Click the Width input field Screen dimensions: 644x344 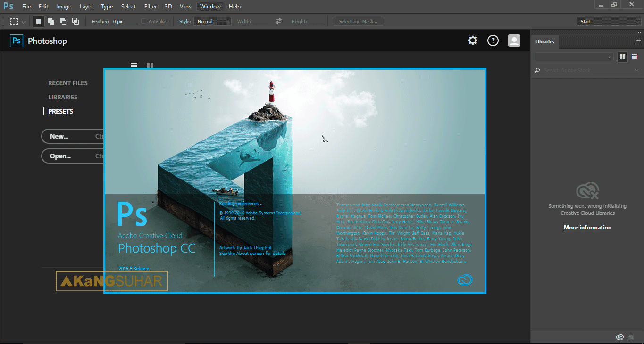(x=260, y=21)
